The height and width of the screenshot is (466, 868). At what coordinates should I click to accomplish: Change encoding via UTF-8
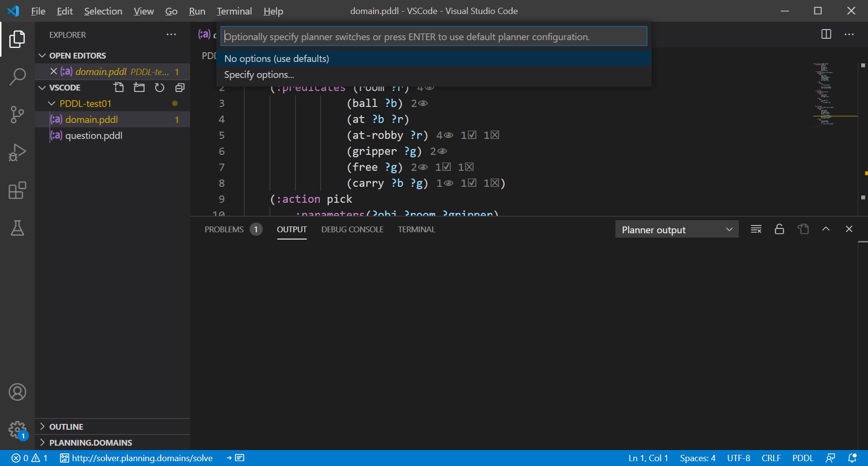[x=738, y=458]
